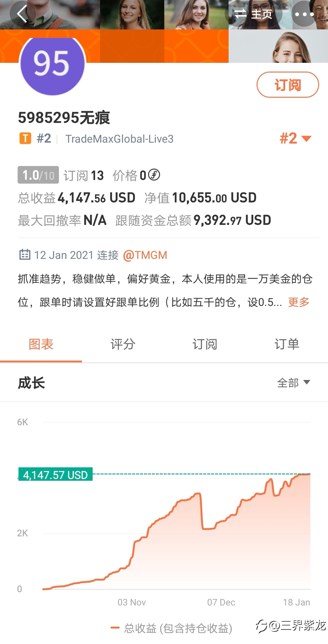
Task: Tap the TradeMaxGlobal-Live3 server label
Action: click(119, 139)
